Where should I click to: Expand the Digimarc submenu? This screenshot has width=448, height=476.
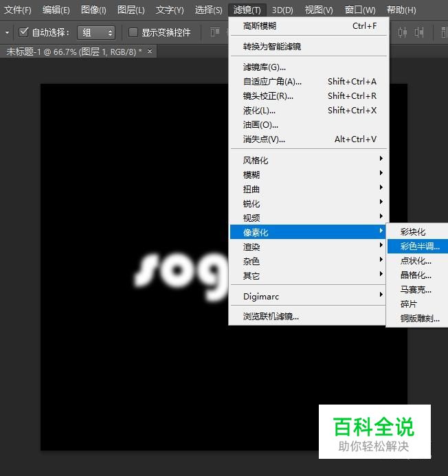pyautogui.click(x=309, y=296)
